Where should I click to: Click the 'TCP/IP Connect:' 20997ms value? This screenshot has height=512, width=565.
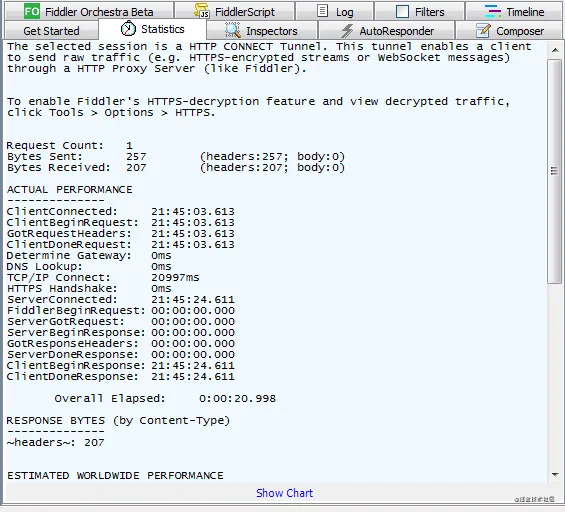pos(175,277)
